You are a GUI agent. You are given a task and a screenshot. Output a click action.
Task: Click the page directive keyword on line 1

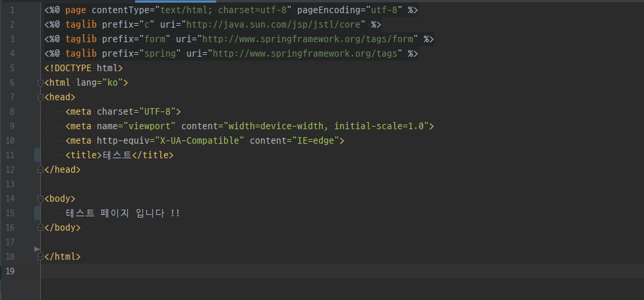tap(76, 11)
